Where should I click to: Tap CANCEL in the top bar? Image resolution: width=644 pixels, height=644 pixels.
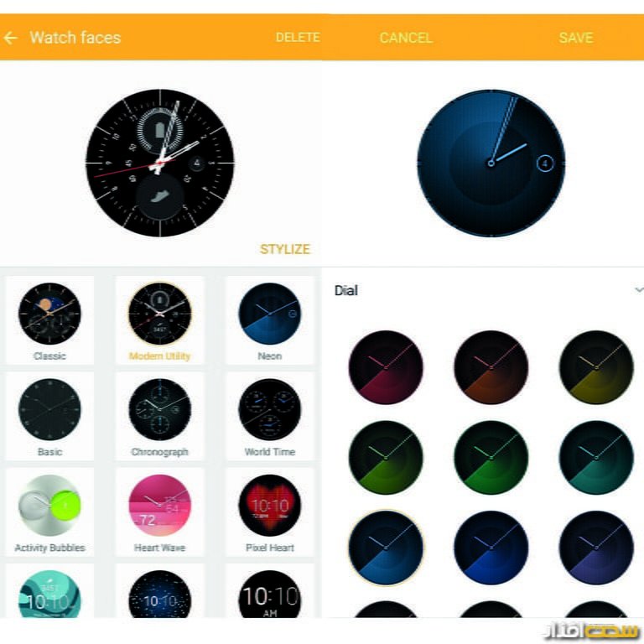(x=406, y=38)
